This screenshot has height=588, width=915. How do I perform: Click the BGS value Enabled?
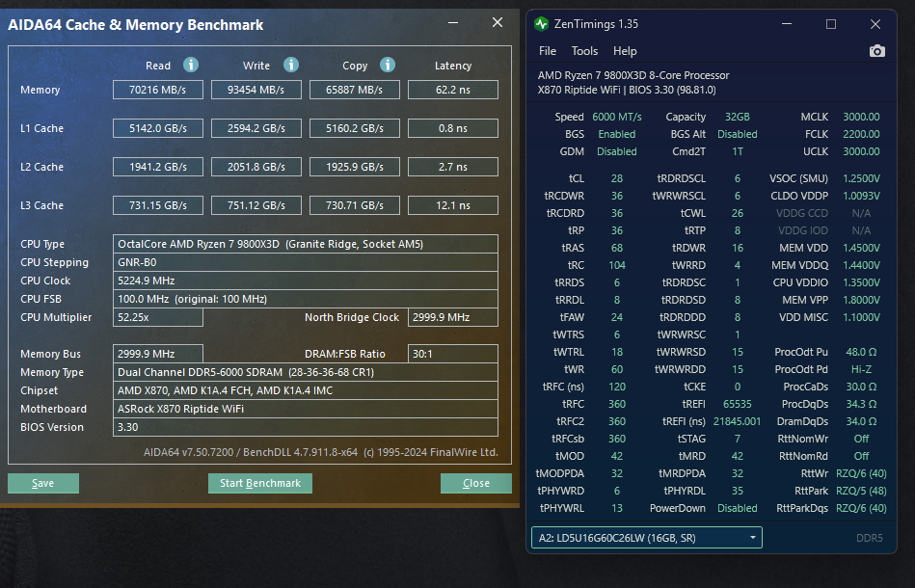coord(617,134)
